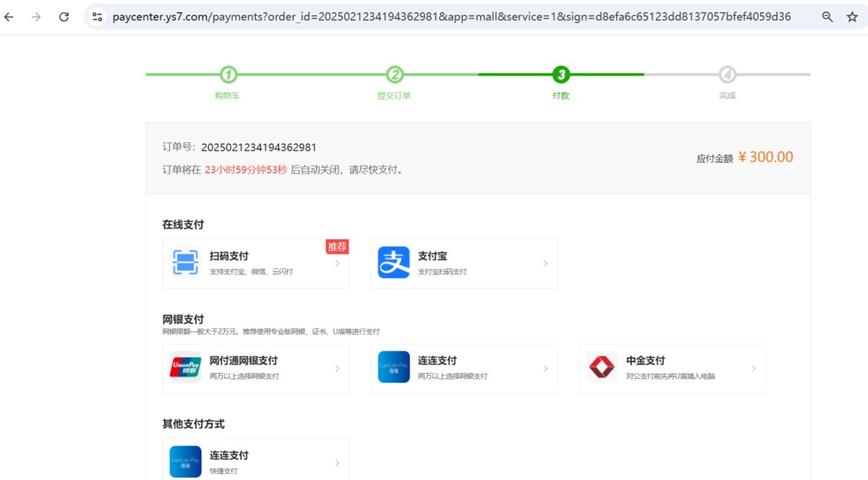Choose 支付宝 payment option text
Screen dimensions: 868x480
tap(433, 256)
